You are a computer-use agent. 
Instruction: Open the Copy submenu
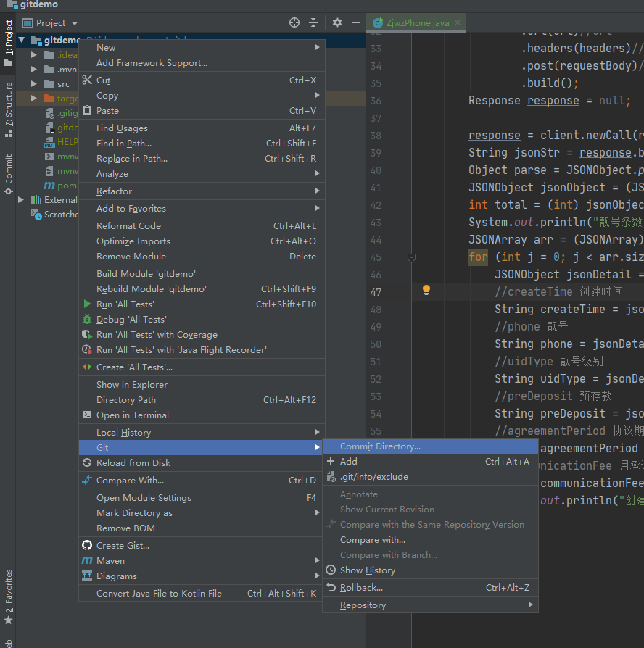202,96
